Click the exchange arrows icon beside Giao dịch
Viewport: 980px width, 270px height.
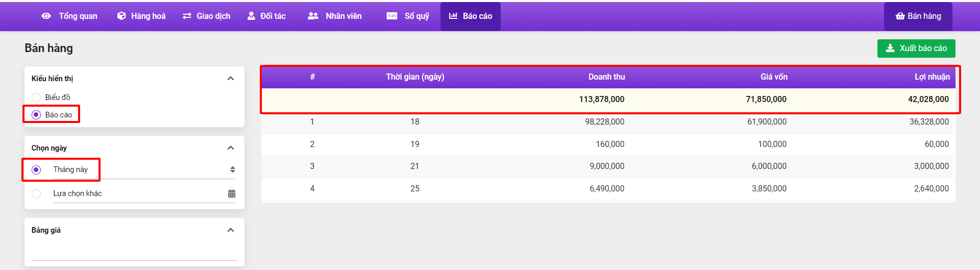[x=187, y=16]
